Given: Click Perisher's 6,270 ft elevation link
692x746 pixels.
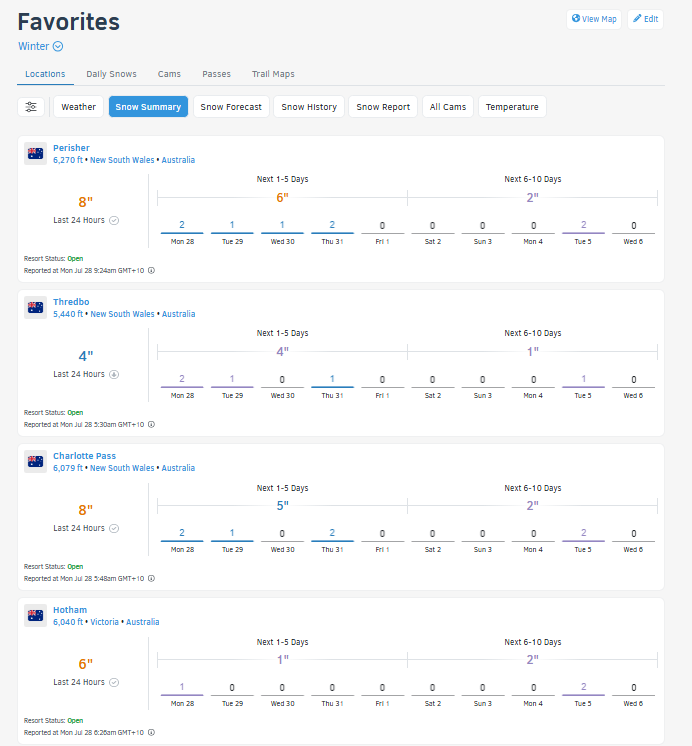Looking at the screenshot, I should click(x=68, y=160).
